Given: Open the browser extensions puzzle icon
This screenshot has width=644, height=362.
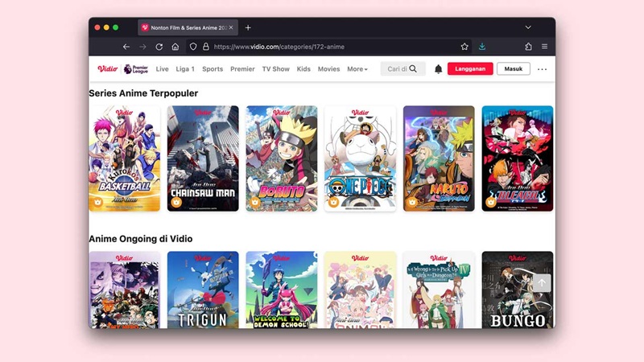Looking at the screenshot, I should [528, 47].
